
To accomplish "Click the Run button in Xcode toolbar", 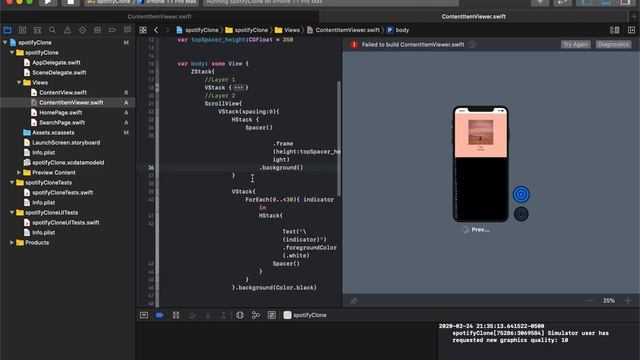I will [48, 2].
